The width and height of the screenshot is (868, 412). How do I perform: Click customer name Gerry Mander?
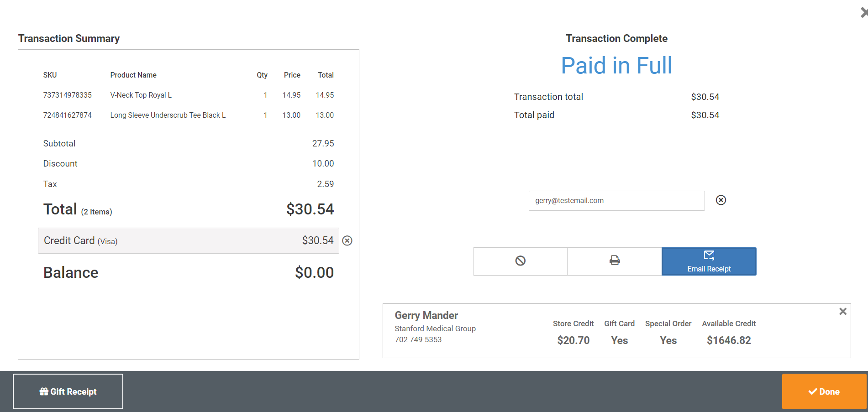click(x=426, y=315)
